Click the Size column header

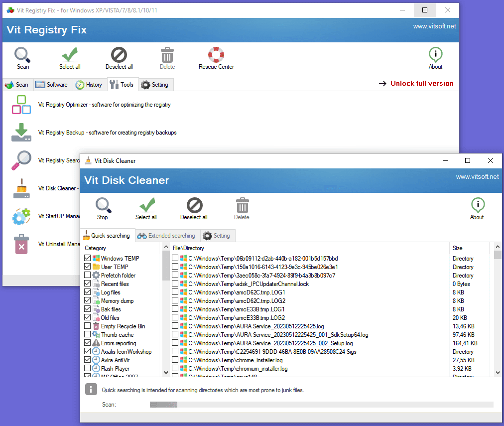(x=469, y=248)
